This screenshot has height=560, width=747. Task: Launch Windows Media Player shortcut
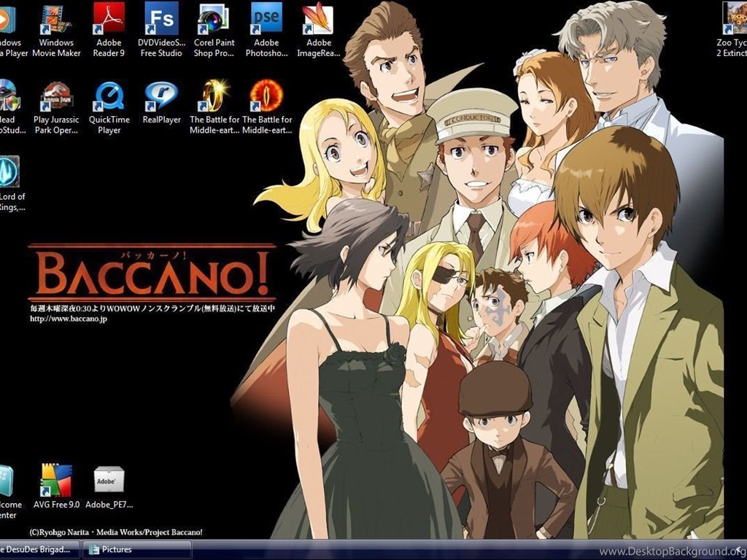(7, 20)
